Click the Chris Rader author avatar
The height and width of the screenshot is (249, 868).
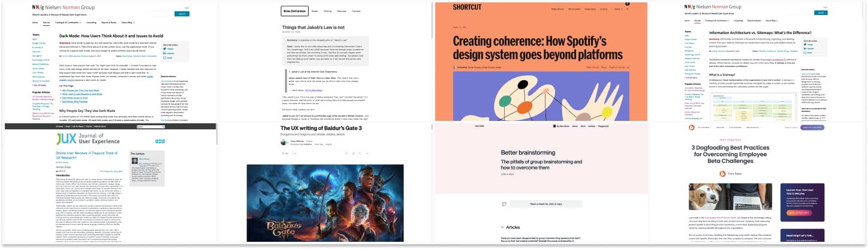pos(722,174)
